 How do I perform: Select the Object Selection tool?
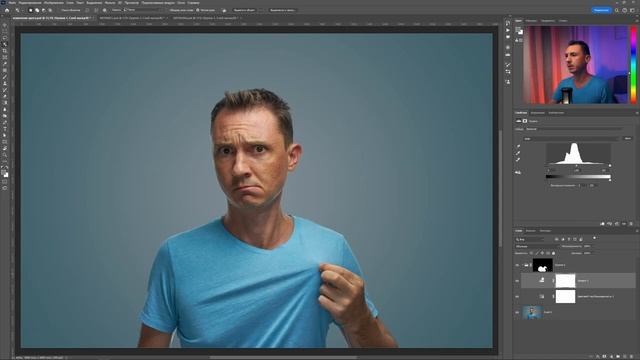pos(5,44)
